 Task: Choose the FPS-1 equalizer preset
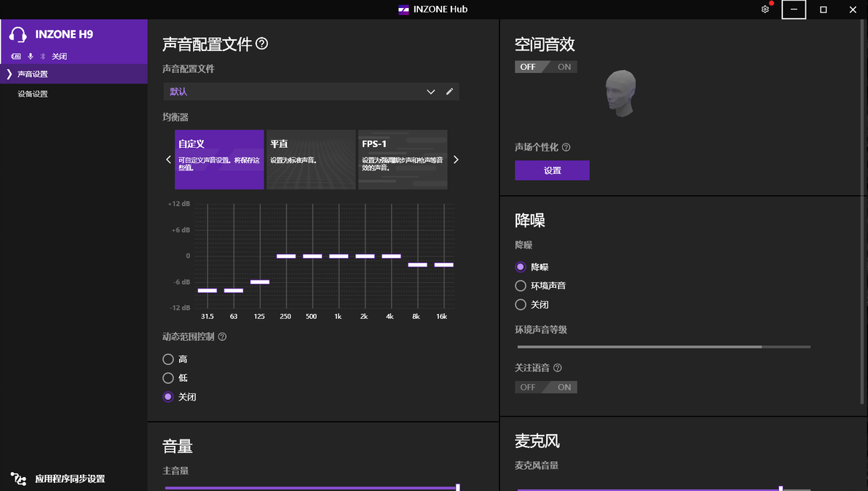point(403,160)
